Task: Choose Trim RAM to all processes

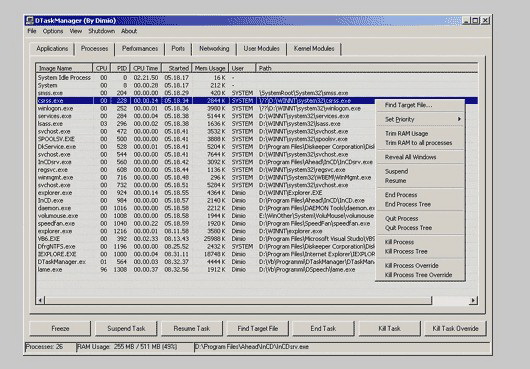Action: 420,143
